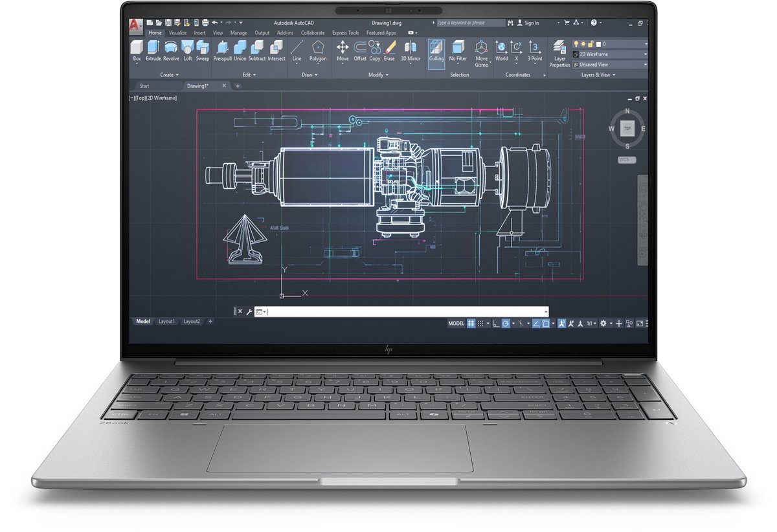Viewport: 777px width, 532px height.
Task: Open the 3D Mirror tool
Action: 411,50
